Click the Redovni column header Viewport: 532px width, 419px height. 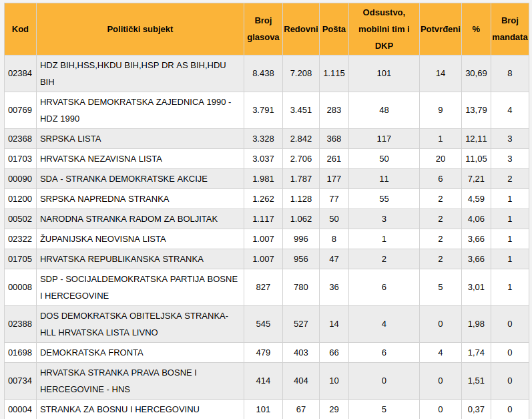tap(300, 29)
